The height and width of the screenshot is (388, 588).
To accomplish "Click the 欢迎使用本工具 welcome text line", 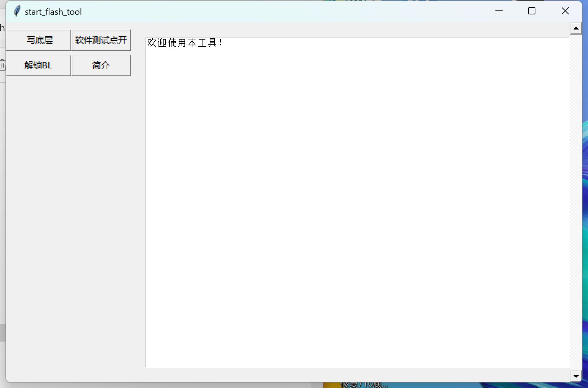I will pos(184,43).
